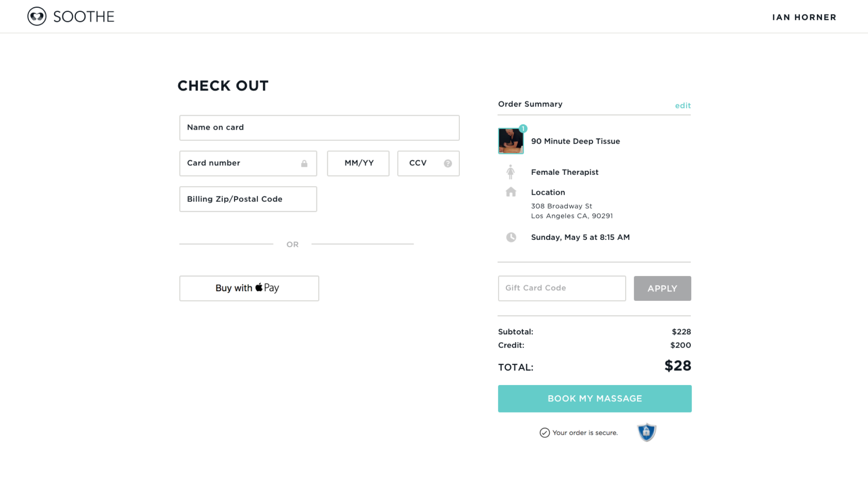Screen dimensions: 868x488
Task: Focus the Billing Zip/Postal Code field
Action: (248, 199)
